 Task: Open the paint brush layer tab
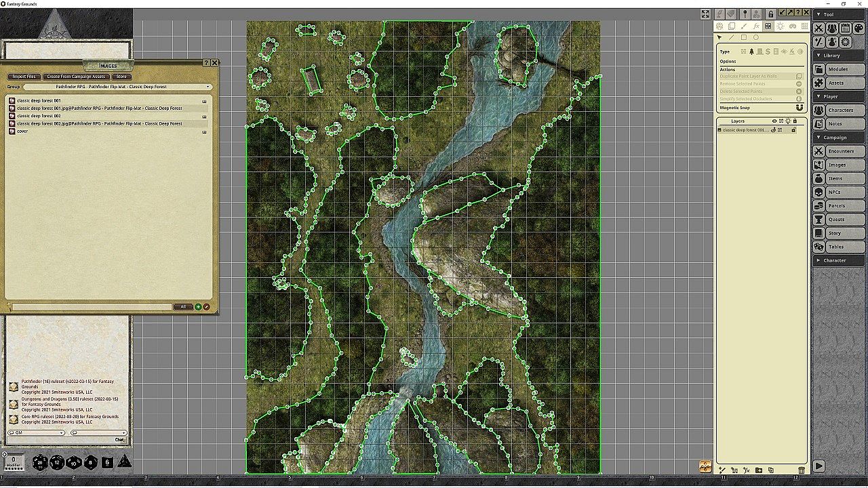(x=744, y=26)
